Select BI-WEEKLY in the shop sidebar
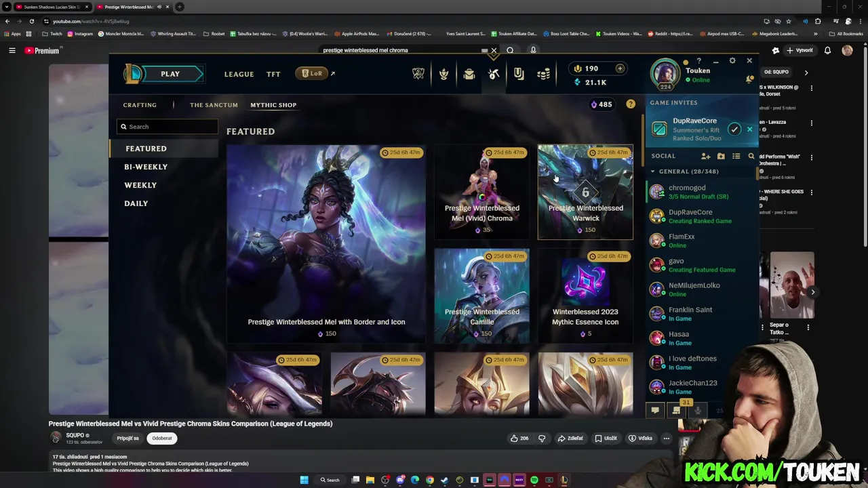Viewport: 868px width, 488px height. click(x=146, y=167)
